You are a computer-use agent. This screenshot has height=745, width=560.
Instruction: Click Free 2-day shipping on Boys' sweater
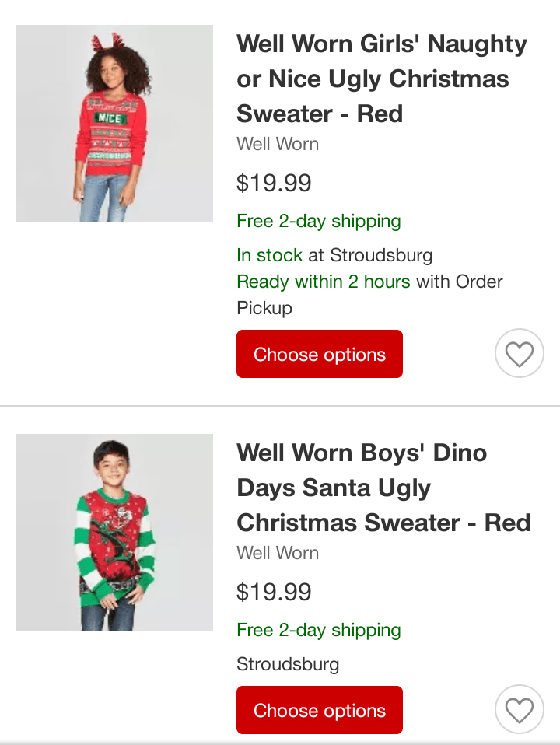tap(319, 630)
